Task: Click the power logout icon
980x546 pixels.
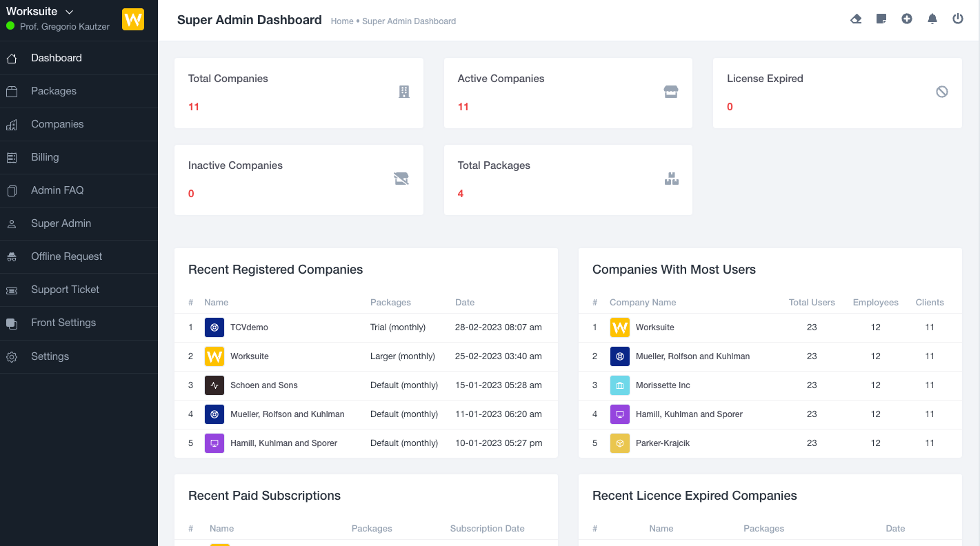Action: pyautogui.click(x=958, y=19)
